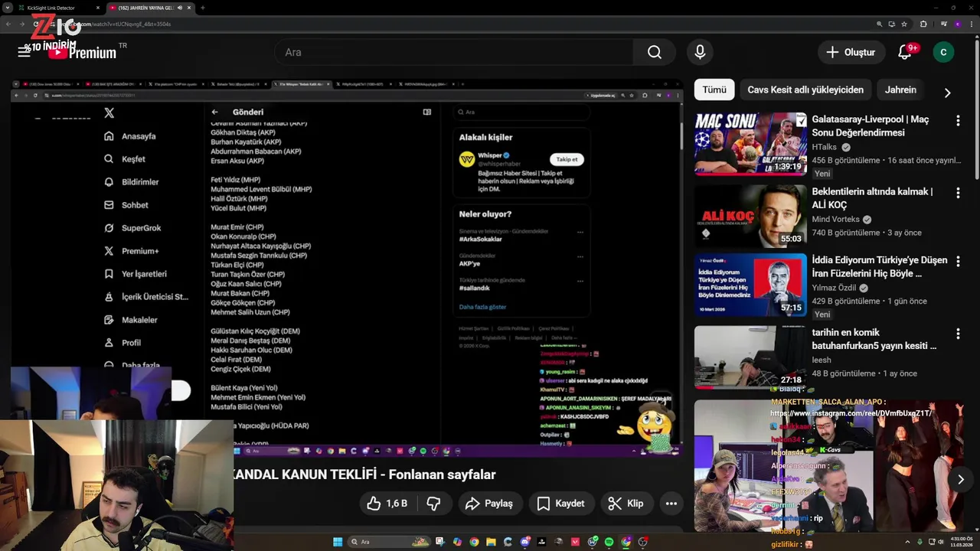This screenshot has height=551, width=980.
Task: Click the 'Paylaş' share button
Action: click(x=490, y=504)
